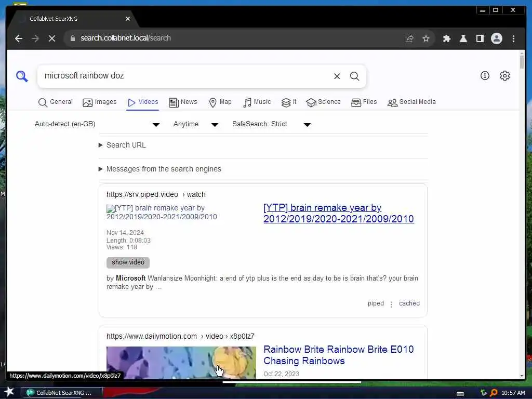The image size is (532, 399).
Task: Switch to the Files category tab
Action: [x=364, y=102]
